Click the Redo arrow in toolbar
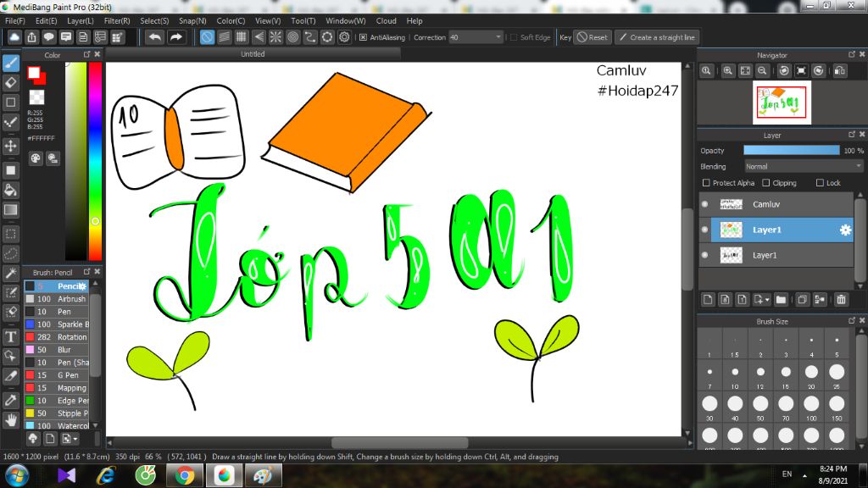 [x=176, y=37]
